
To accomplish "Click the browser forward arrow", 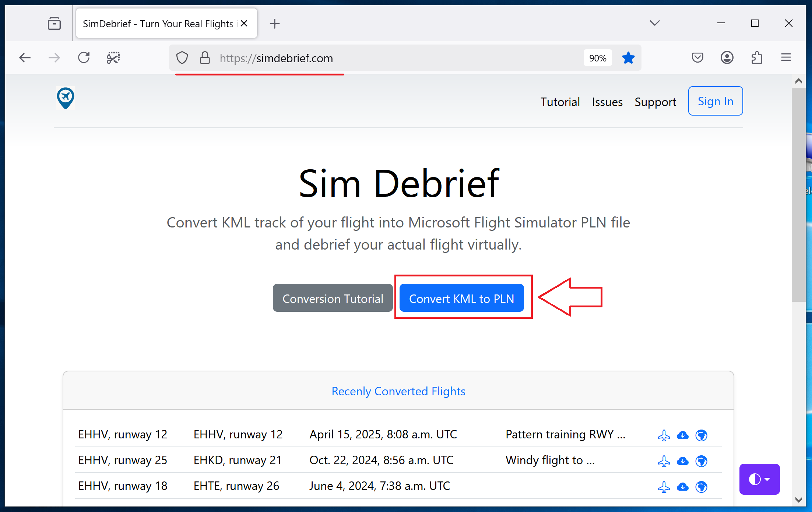I will pyautogui.click(x=54, y=58).
